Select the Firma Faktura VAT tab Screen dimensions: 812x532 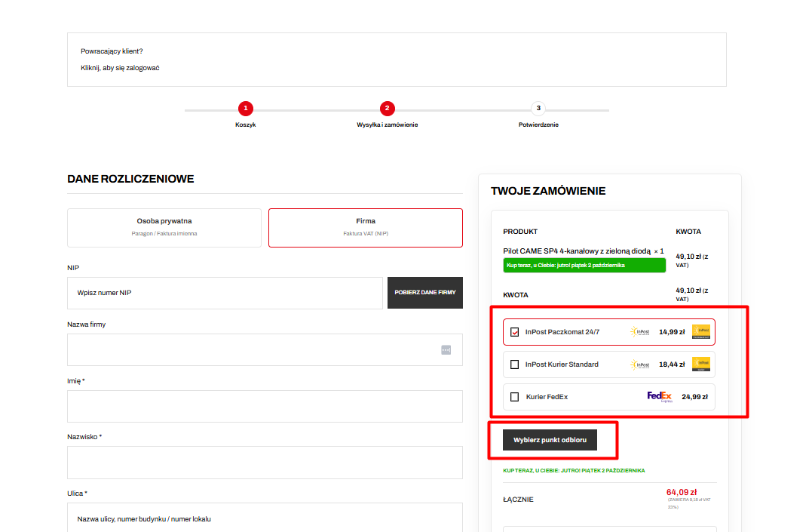(x=366, y=228)
